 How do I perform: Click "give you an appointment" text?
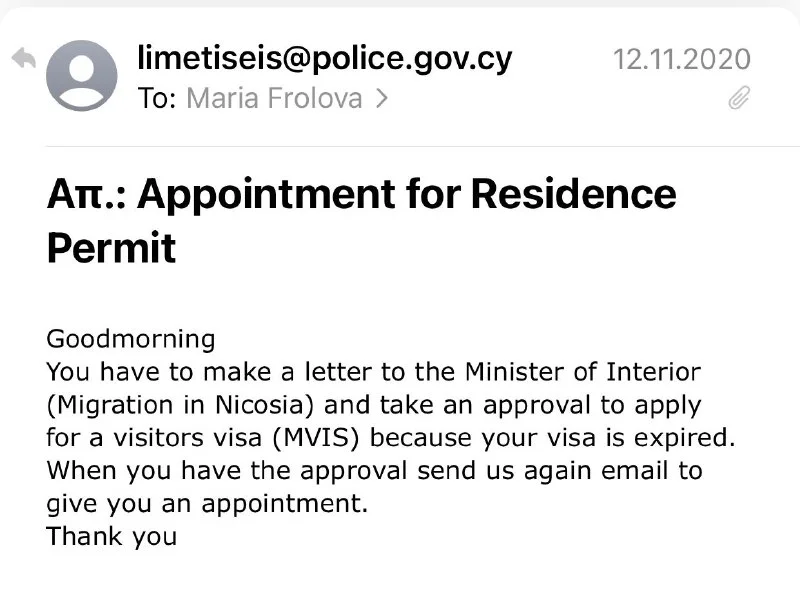tap(207, 503)
